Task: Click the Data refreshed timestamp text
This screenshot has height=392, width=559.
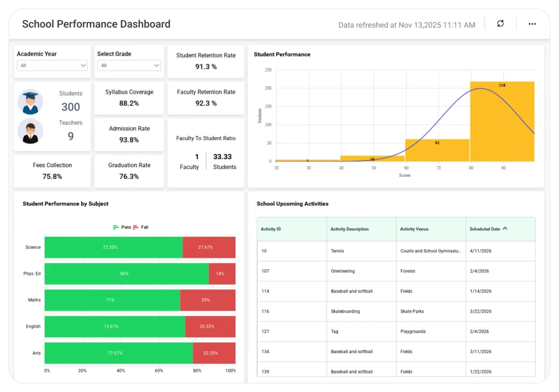Action: [406, 25]
